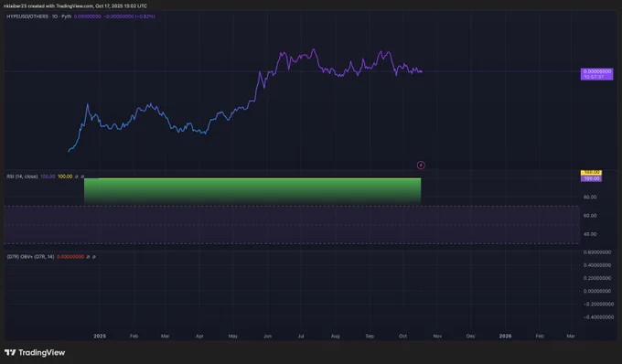
Task: Click the 80.00 level on the RSI scale
Action: tap(590, 197)
